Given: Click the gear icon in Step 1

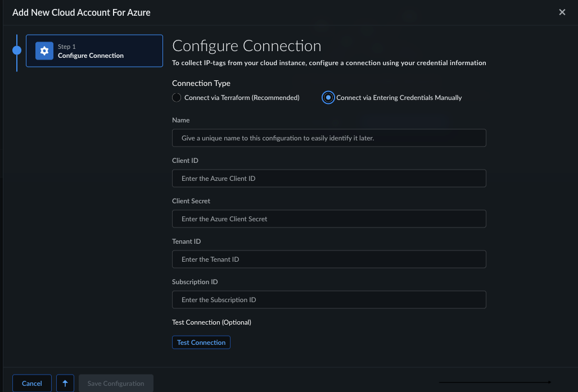Looking at the screenshot, I should tap(44, 51).
